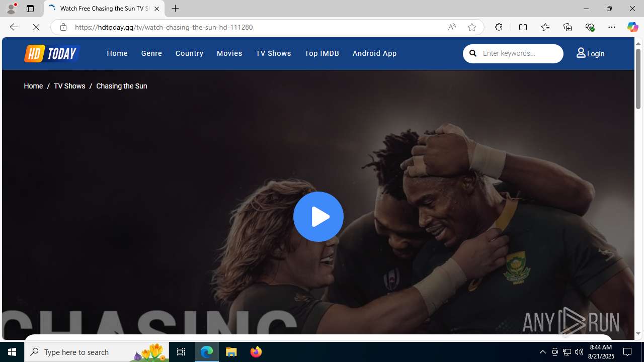Image resolution: width=644 pixels, height=362 pixels.
Task: Open the Country menu
Action: 189,53
